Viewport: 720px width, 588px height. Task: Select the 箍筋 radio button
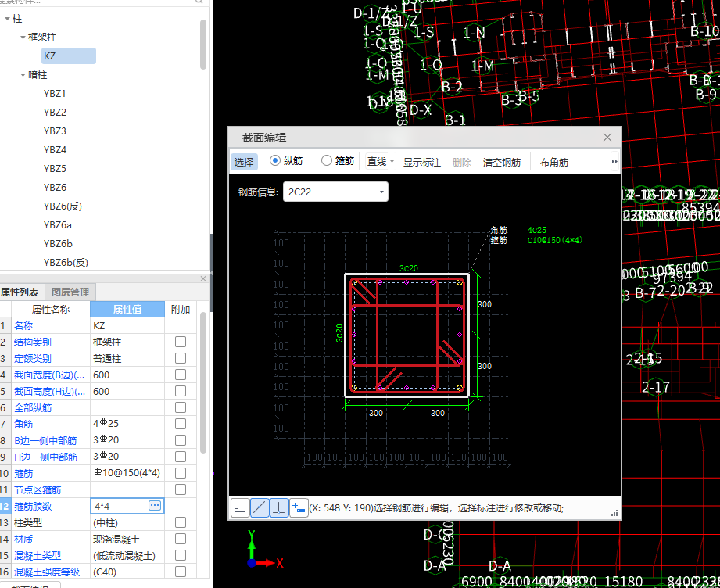pyautogui.click(x=327, y=160)
